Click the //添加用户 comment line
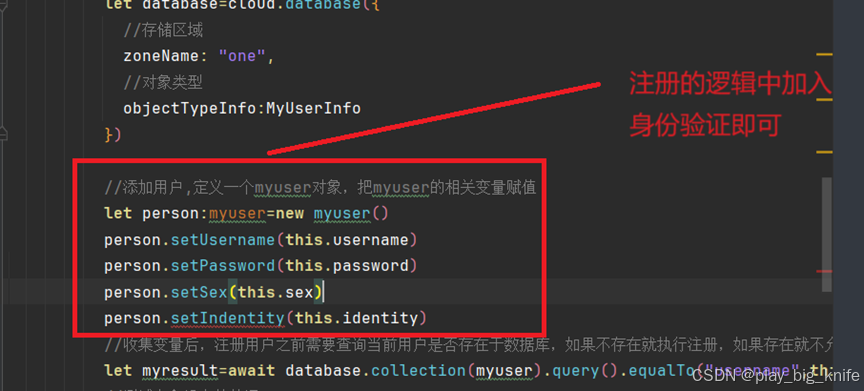864x391 pixels. pyautogui.click(x=320, y=188)
